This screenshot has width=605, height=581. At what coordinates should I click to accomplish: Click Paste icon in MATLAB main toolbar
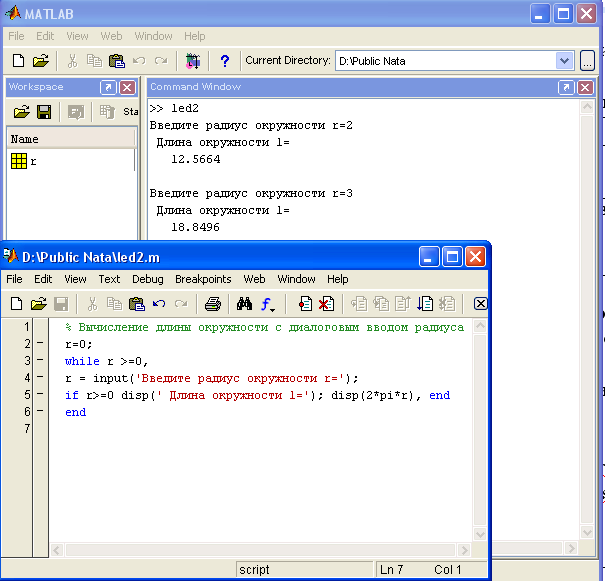pos(117,61)
